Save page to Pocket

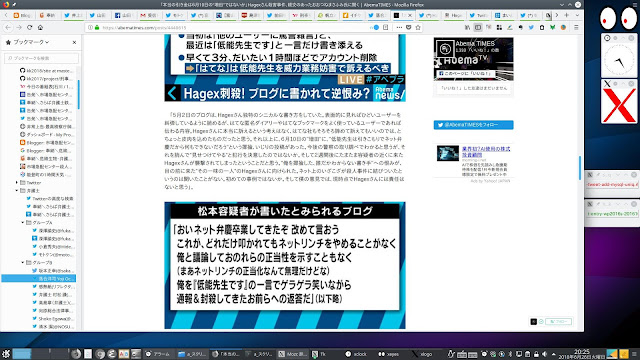click(409, 27)
